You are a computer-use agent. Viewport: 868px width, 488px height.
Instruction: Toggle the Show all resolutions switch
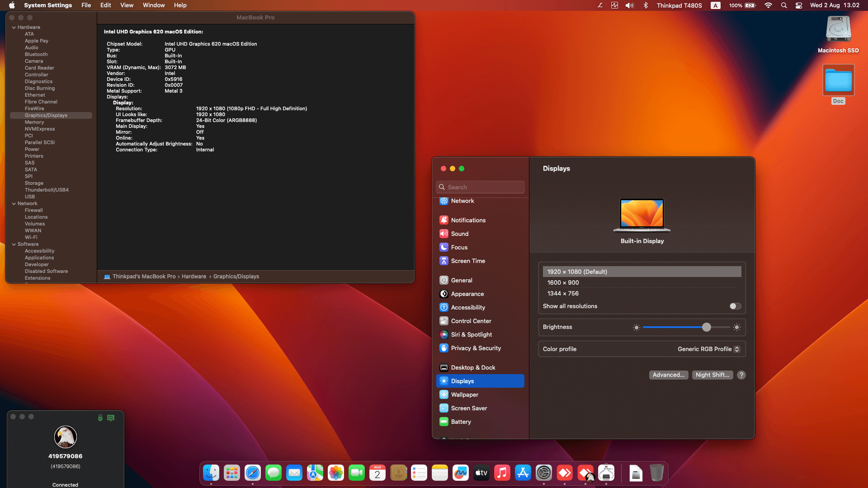(x=735, y=306)
